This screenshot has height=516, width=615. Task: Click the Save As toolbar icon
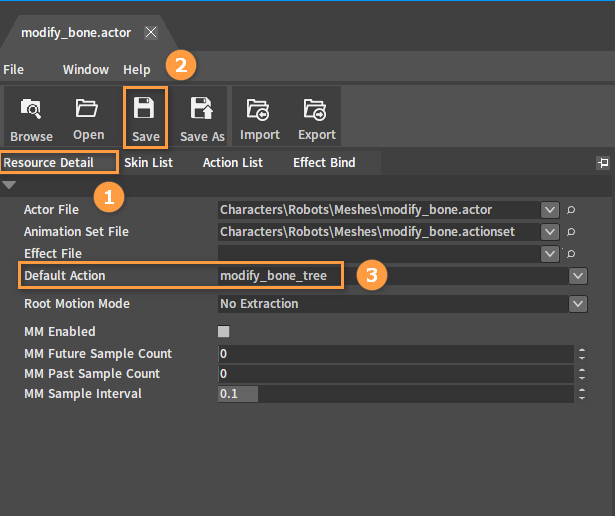(x=202, y=118)
